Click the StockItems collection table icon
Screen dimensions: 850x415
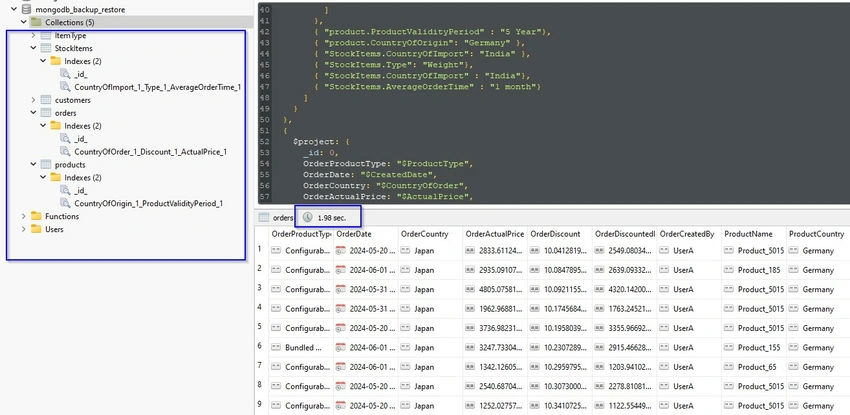point(46,48)
